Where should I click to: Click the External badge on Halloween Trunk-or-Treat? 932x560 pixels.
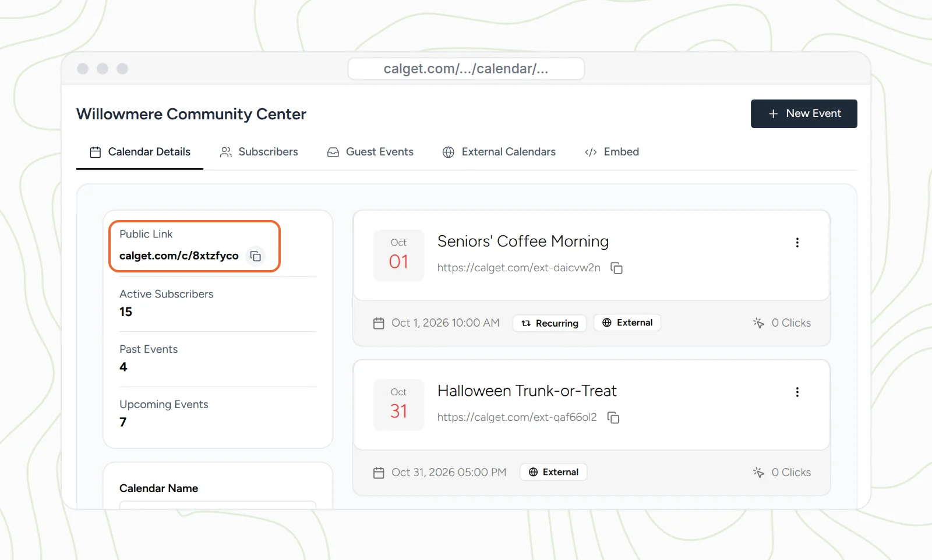553,472
